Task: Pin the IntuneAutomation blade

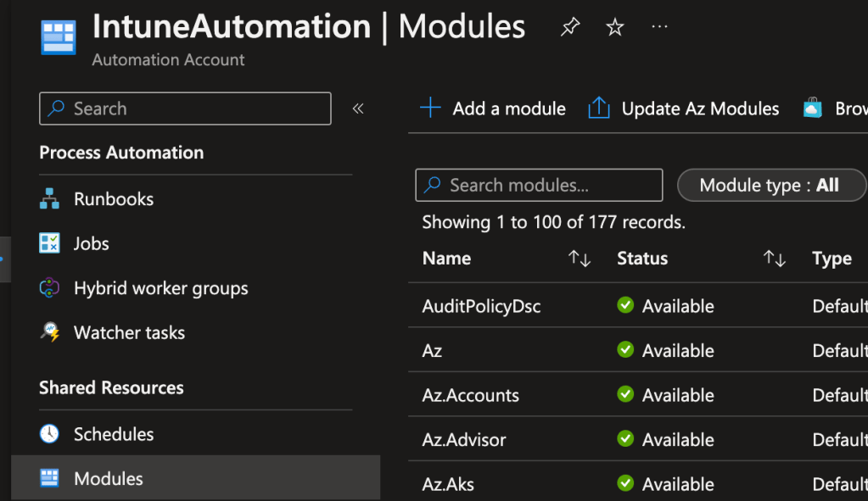Action: 570,27
